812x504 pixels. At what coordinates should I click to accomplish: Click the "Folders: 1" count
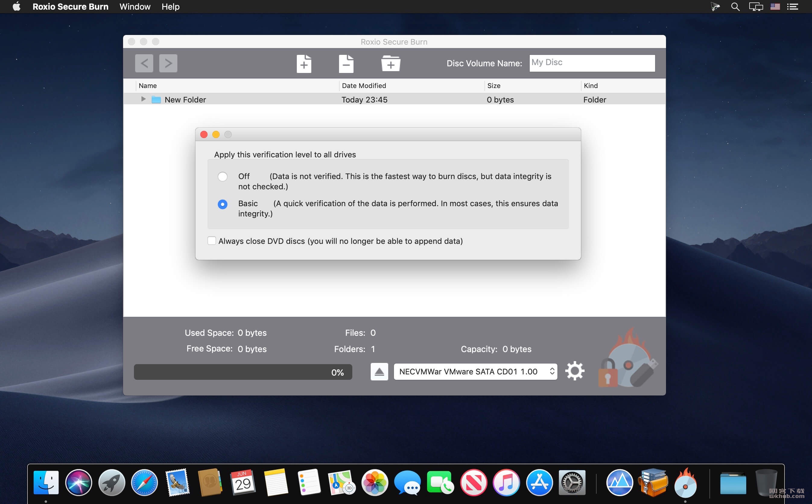coord(354,349)
